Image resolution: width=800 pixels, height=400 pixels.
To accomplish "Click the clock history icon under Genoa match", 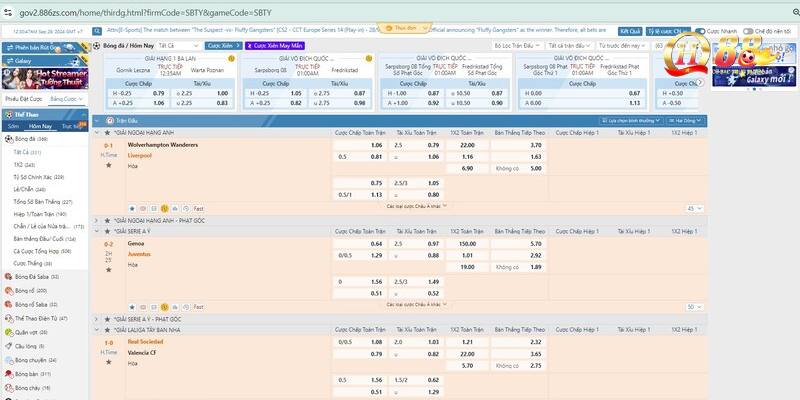I will [186, 307].
